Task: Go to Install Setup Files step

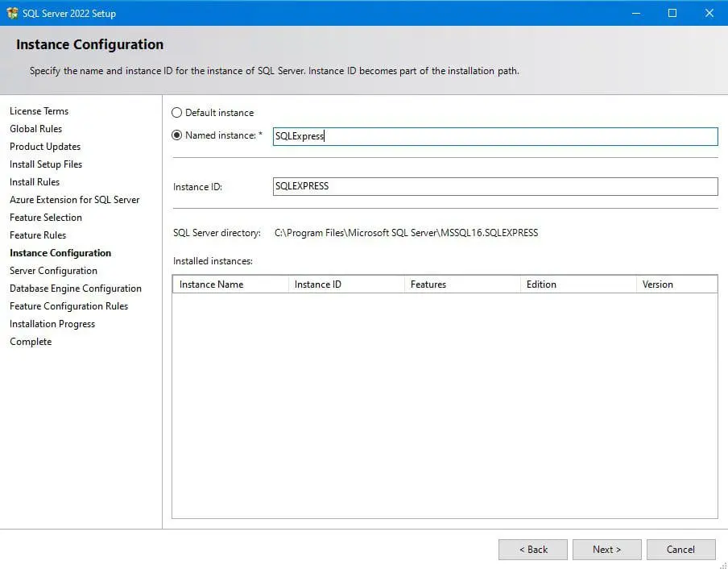Action: tap(45, 164)
